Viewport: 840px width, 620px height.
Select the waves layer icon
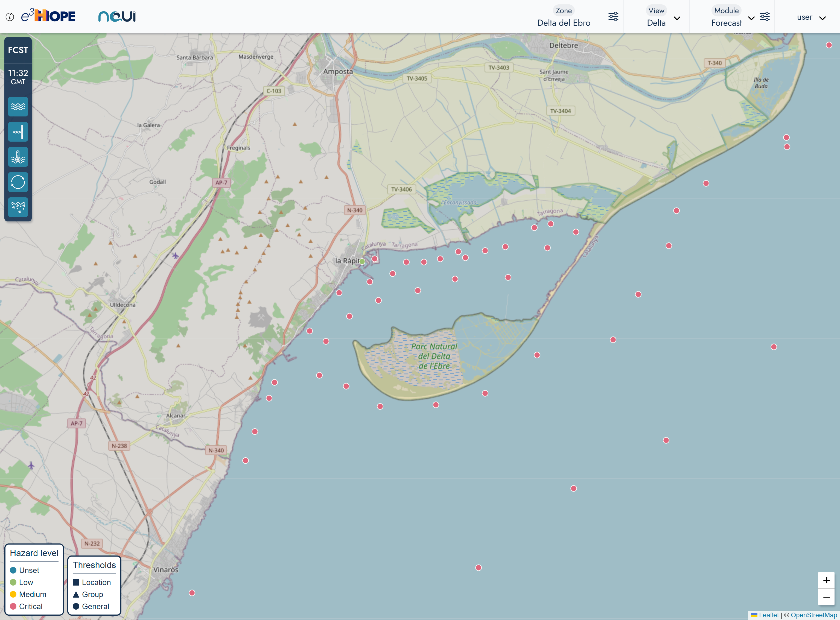(18, 107)
